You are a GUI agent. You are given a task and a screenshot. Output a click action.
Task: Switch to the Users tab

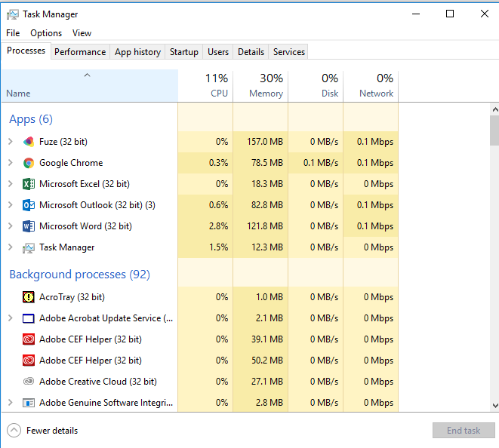(x=218, y=52)
